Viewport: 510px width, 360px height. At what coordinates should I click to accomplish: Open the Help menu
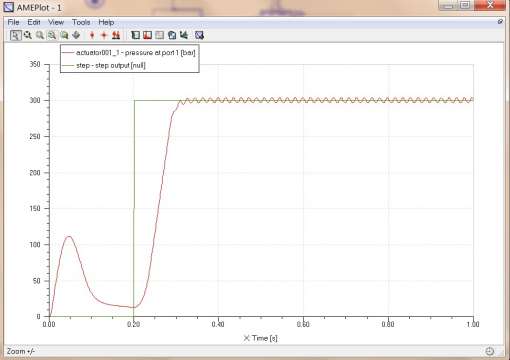(106, 22)
